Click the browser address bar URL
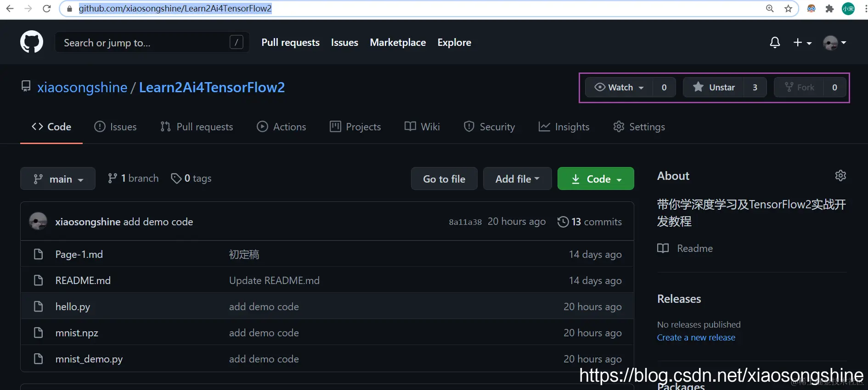Image resolution: width=868 pixels, height=390 pixels. coord(175,9)
